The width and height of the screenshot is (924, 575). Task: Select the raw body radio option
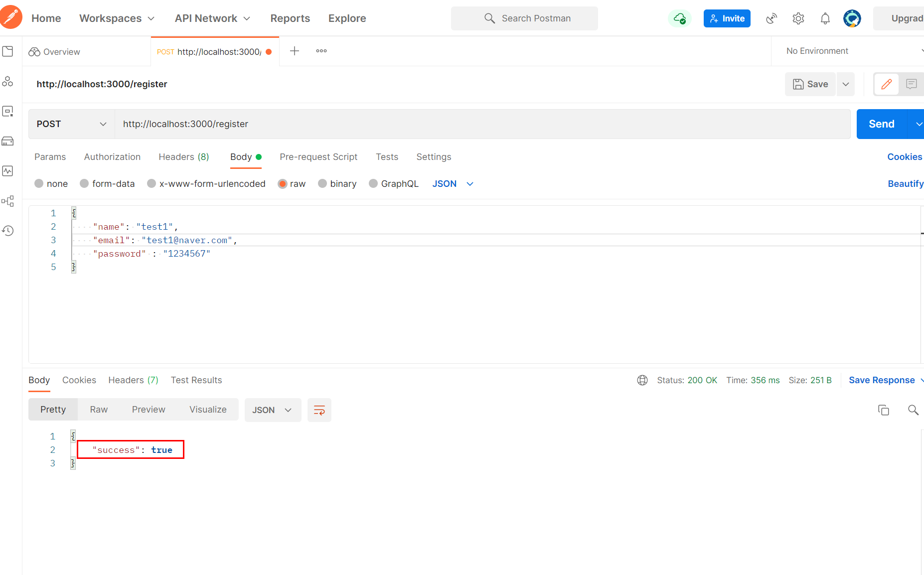[283, 184]
